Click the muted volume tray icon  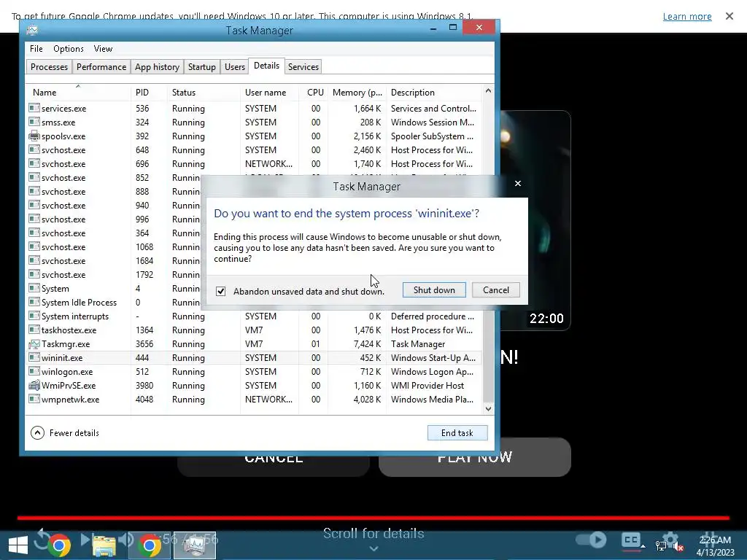678,547
